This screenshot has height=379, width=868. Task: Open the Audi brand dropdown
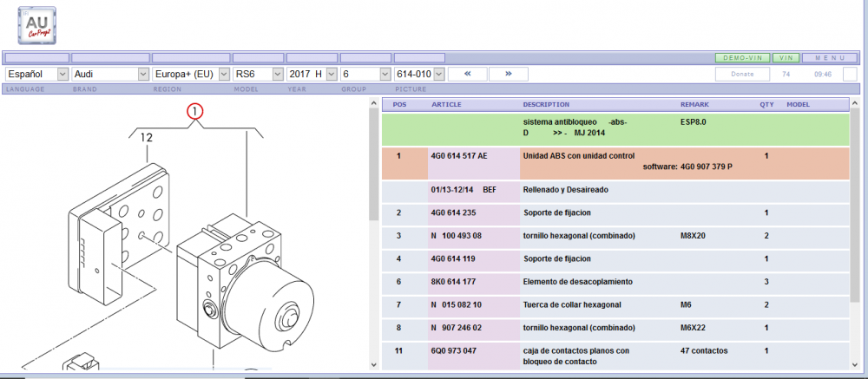click(x=111, y=74)
